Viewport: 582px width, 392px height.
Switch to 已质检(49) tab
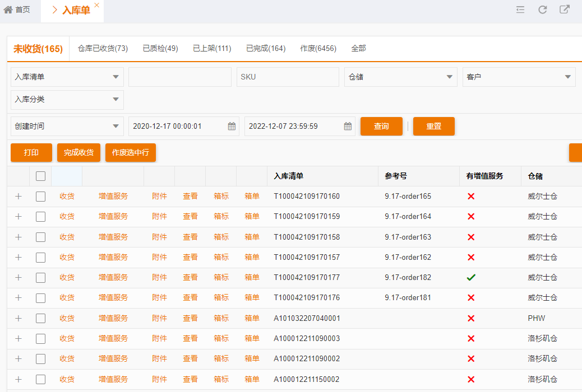tap(160, 49)
